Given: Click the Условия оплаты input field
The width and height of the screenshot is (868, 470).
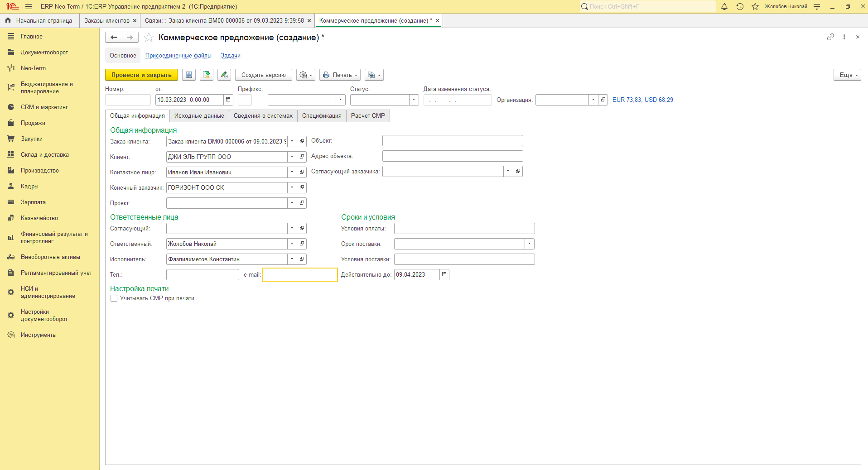Looking at the screenshot, I should [x=464, y=228].
